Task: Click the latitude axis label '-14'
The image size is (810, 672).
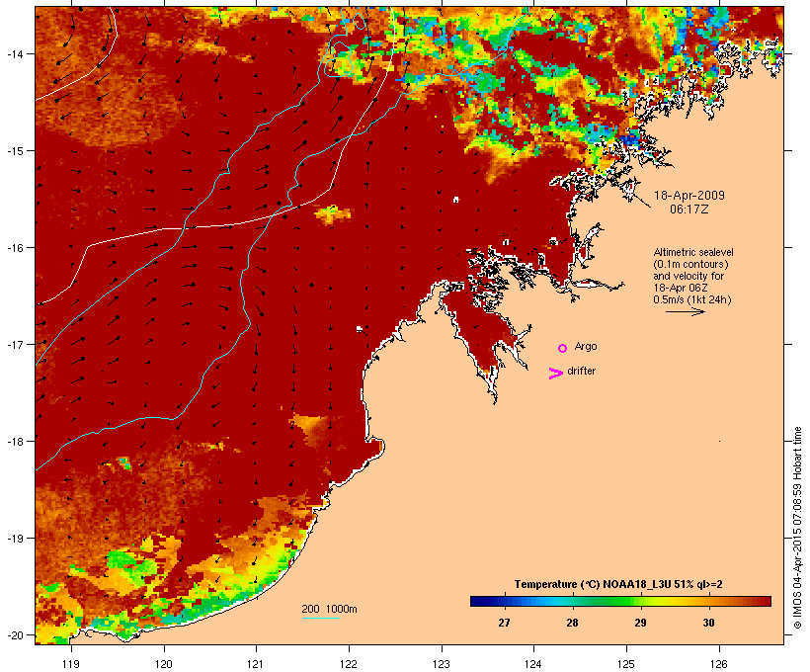Action: 15,53
